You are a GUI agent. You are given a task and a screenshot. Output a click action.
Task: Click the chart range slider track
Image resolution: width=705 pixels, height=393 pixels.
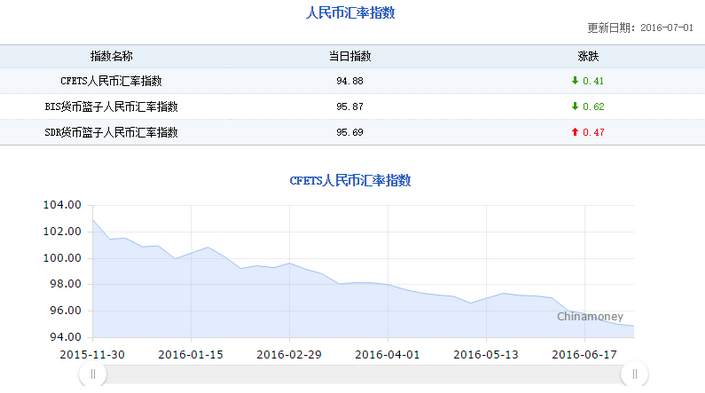tap(364, 374)
